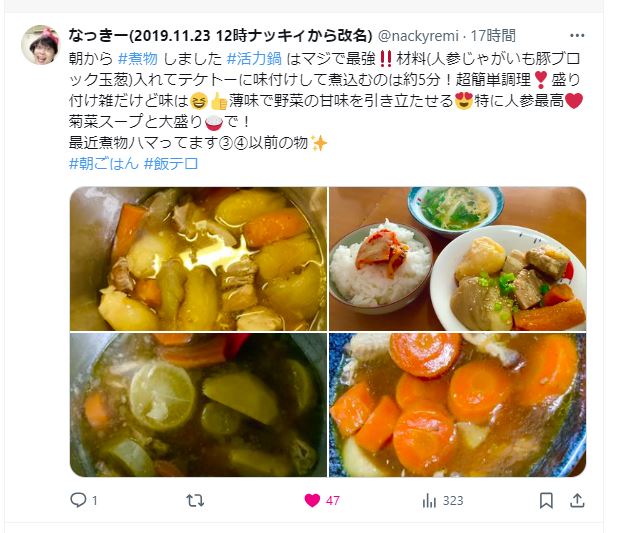The image size is (630, 533).
Task: Open the #煮物 hashtag link
Action: point(138,59)
